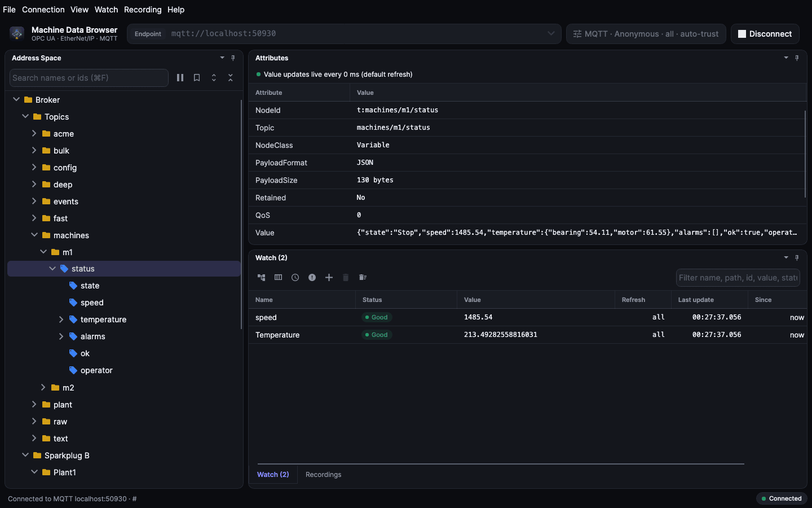Click the Connected status indicator
The image size is (812, 508).
[x=782, y=498]
